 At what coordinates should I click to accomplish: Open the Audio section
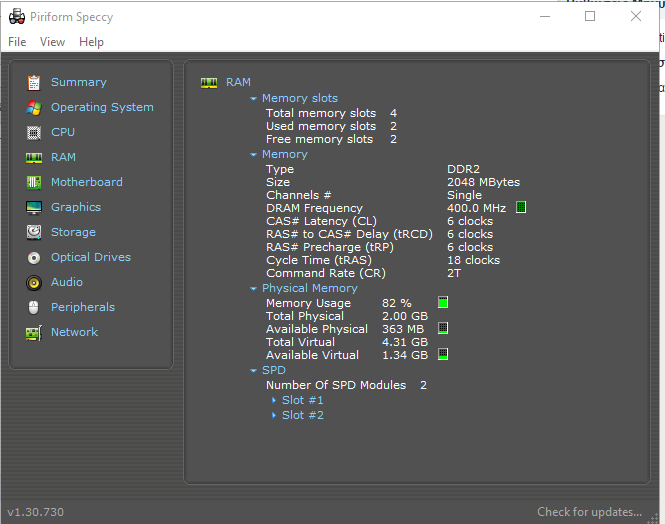coord(67,282)
